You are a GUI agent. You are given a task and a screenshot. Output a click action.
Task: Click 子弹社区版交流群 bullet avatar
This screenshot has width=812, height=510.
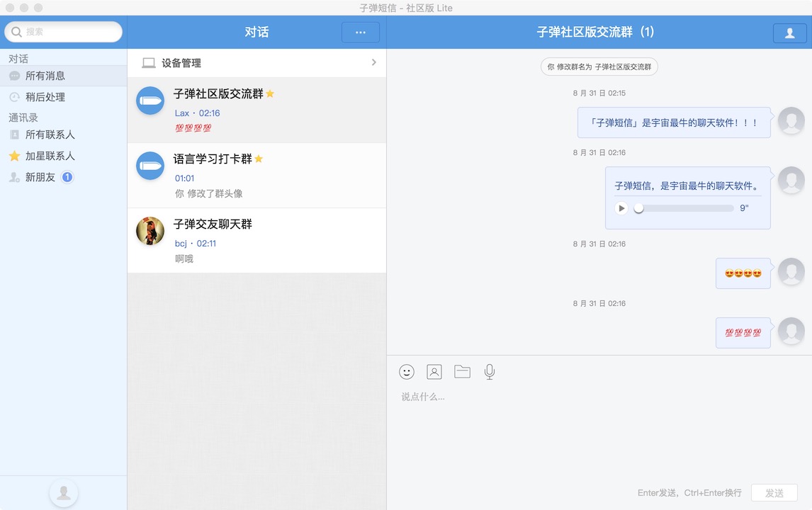150,101
